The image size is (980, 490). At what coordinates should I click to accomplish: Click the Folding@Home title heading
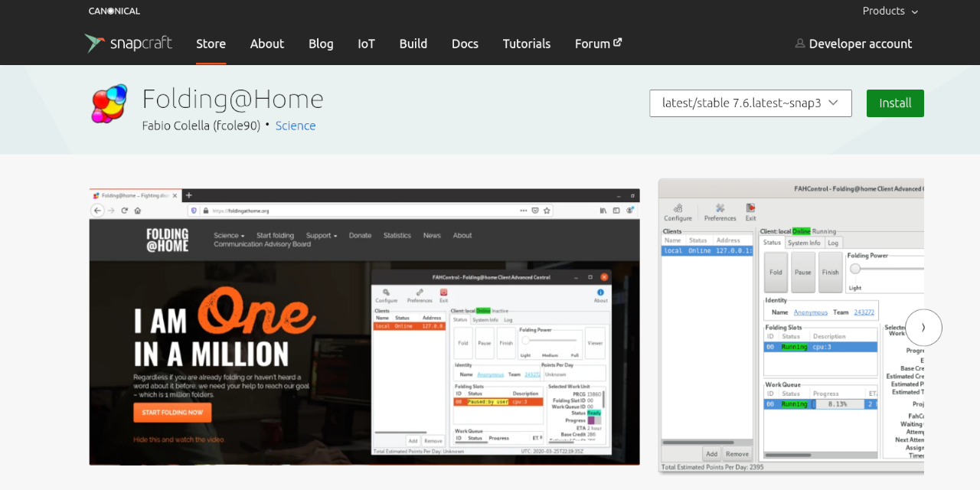(233, 99)
